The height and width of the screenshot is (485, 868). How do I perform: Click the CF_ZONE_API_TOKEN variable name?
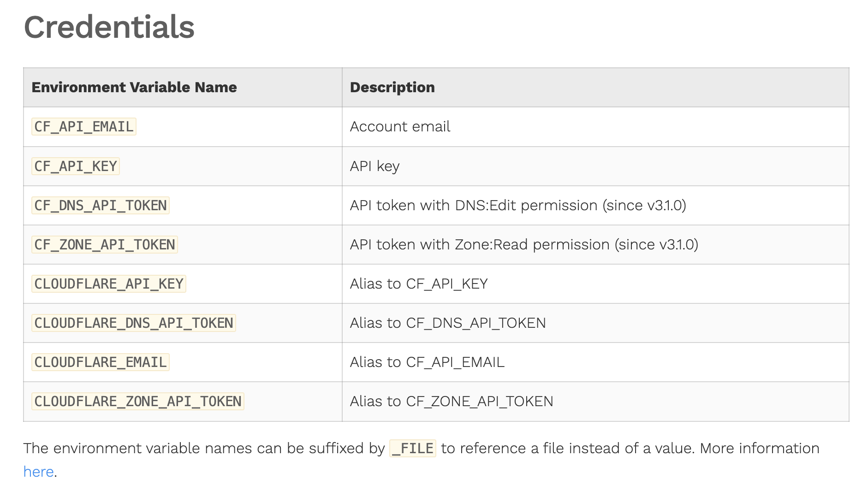tap(104, 244)
